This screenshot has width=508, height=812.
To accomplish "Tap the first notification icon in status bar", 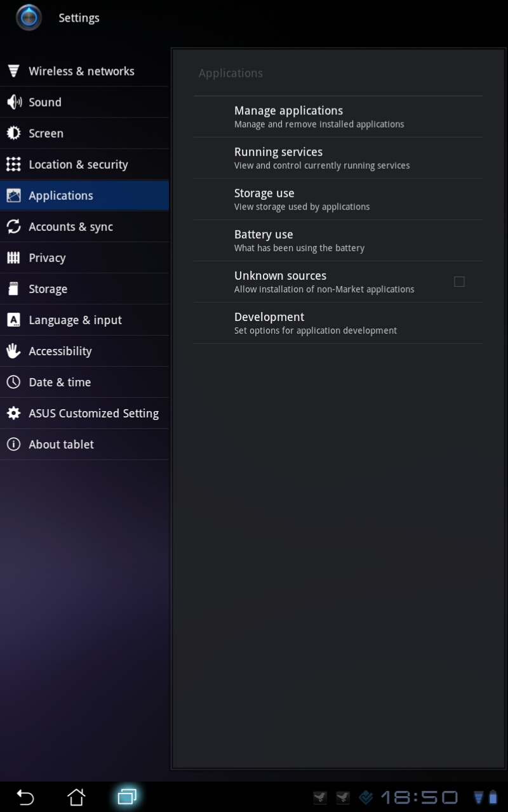I will pos(320,797).
